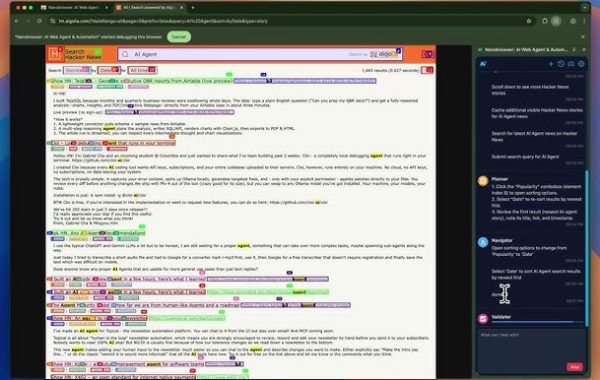The image size is (600, 380).
Task: Go back in browser history
Action: pos(17,21)
